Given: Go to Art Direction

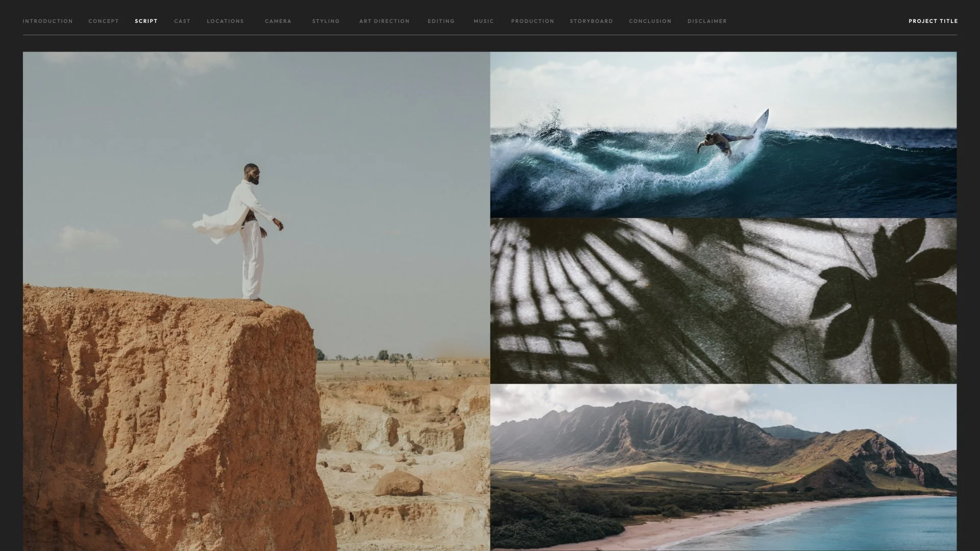Looking at the screenshot, I should [384, 21].
